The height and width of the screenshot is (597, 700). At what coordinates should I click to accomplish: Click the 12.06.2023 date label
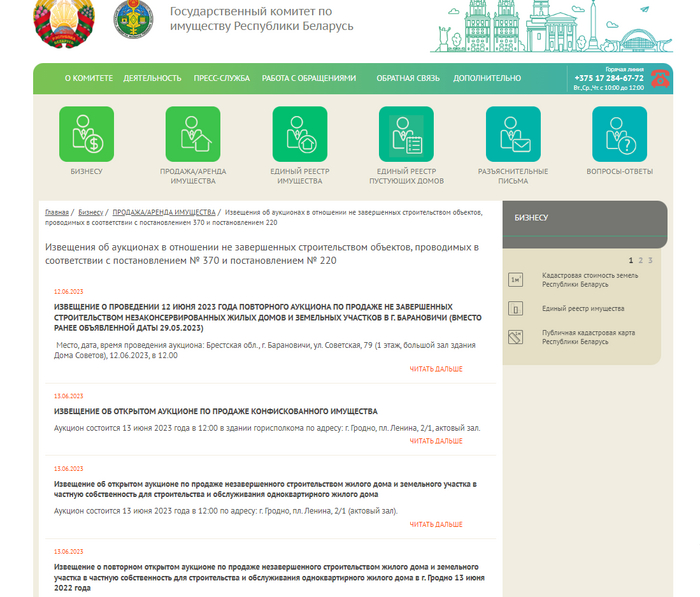[x=68, y=292]
